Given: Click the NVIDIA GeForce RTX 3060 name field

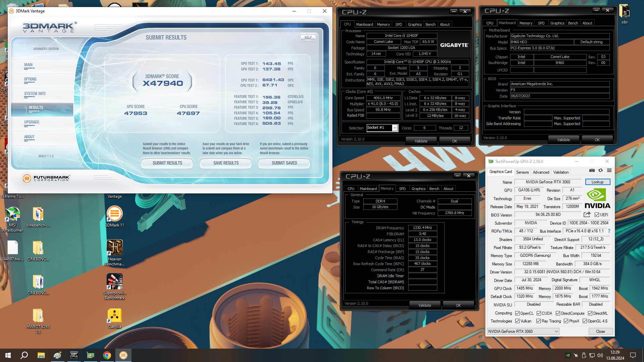Looking at the screenshot, I should (548, 182).
